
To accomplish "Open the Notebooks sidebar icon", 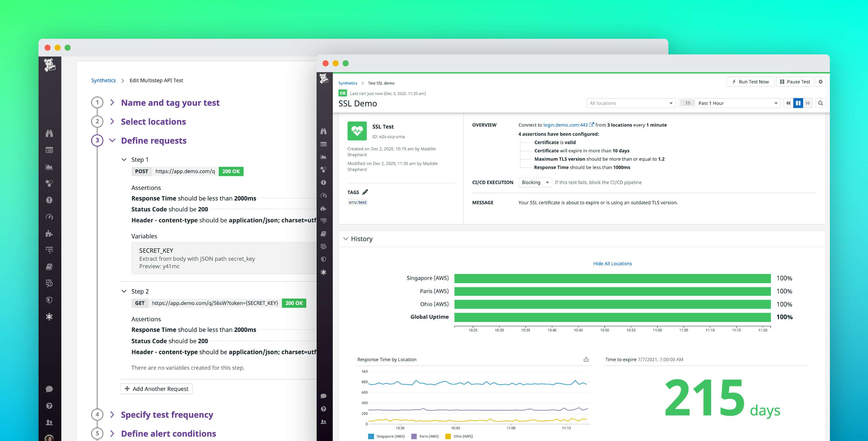I will coord(50,267).
